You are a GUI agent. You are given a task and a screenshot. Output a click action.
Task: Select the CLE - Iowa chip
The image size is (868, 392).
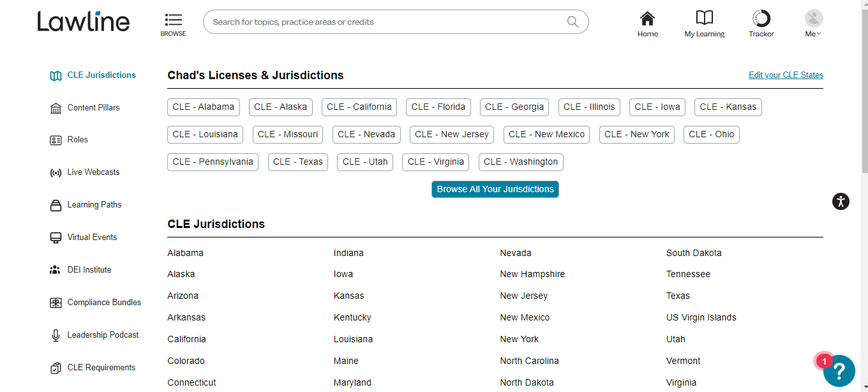point(657,107)
